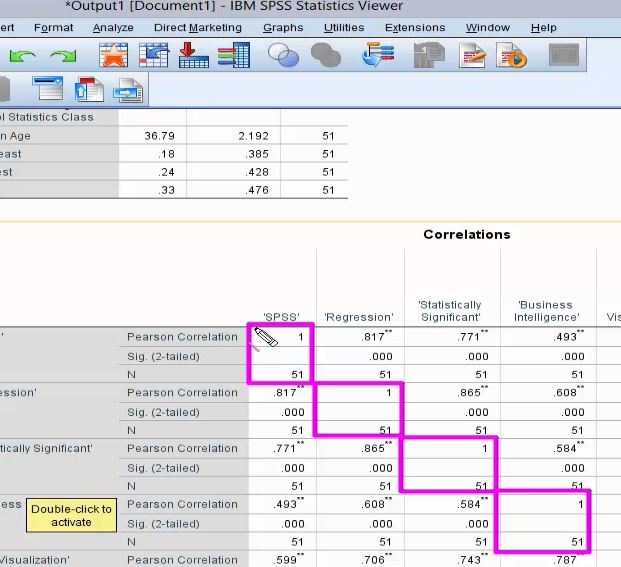
Task: Click the green Undo arrow
Action: [x=23, y=56]
